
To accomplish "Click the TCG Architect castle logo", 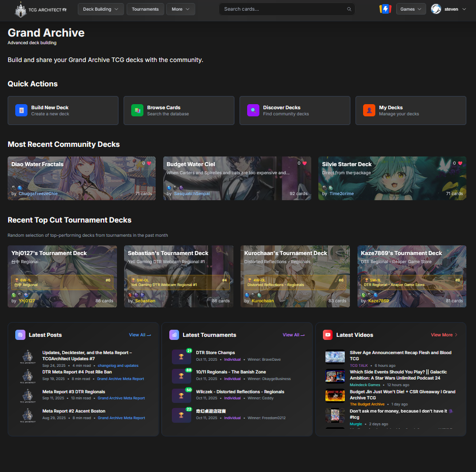I will tap(21, 9).
